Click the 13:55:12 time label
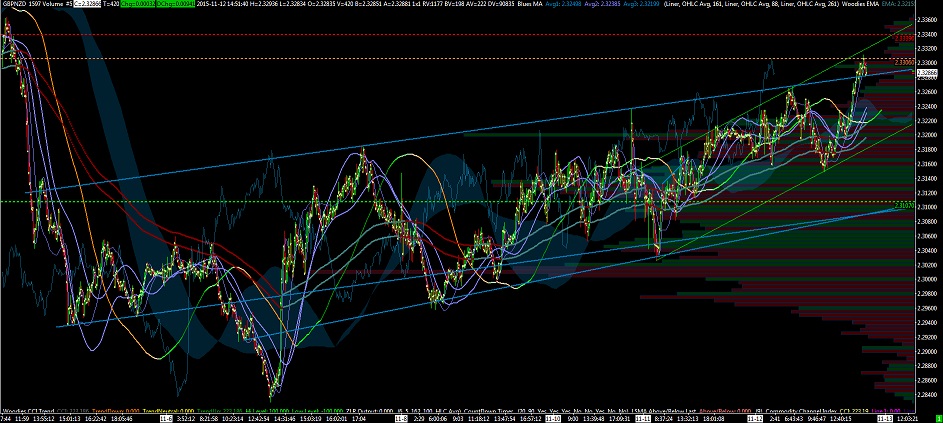This screenshot has height=423, width=943. pos(44,418)
